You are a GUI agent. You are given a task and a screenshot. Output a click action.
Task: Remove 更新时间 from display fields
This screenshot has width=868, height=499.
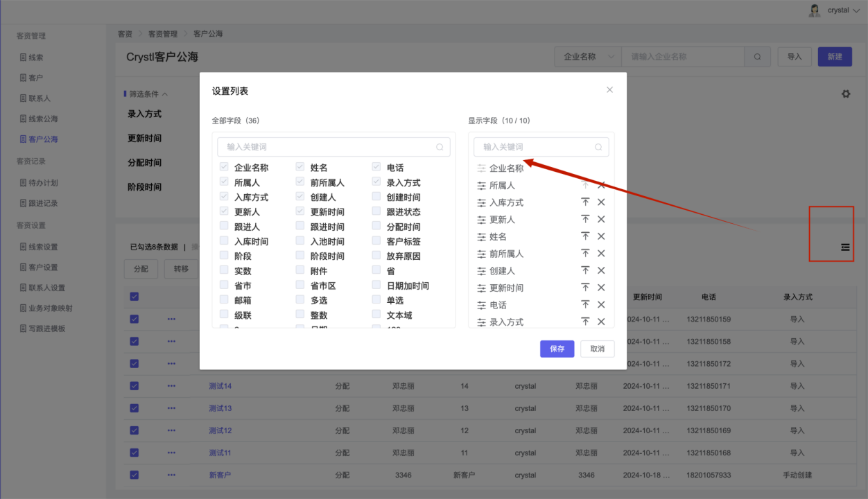click(601, 287)
